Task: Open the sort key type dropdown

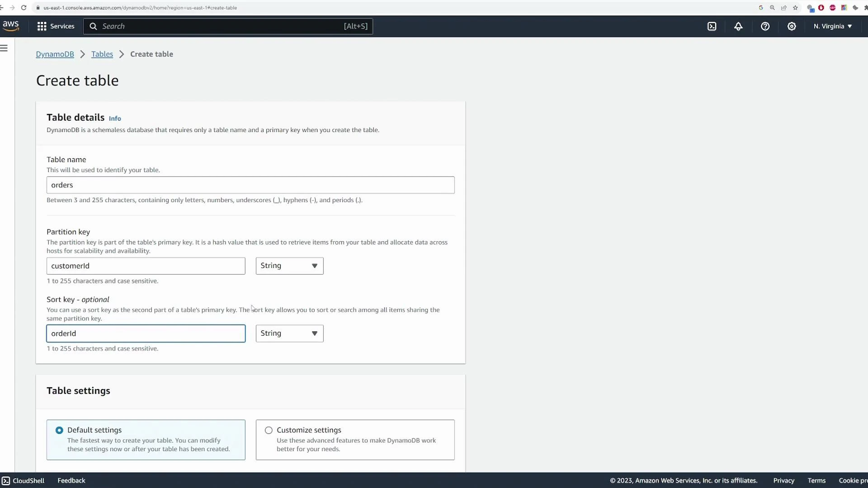Action: pyautogui.click(x=289, y=333)
